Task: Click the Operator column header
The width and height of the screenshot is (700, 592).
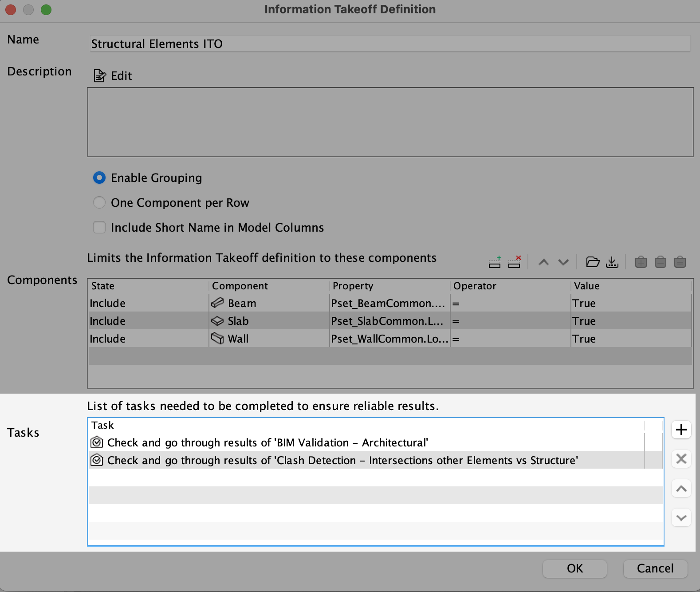Action: tap(511, 286)
